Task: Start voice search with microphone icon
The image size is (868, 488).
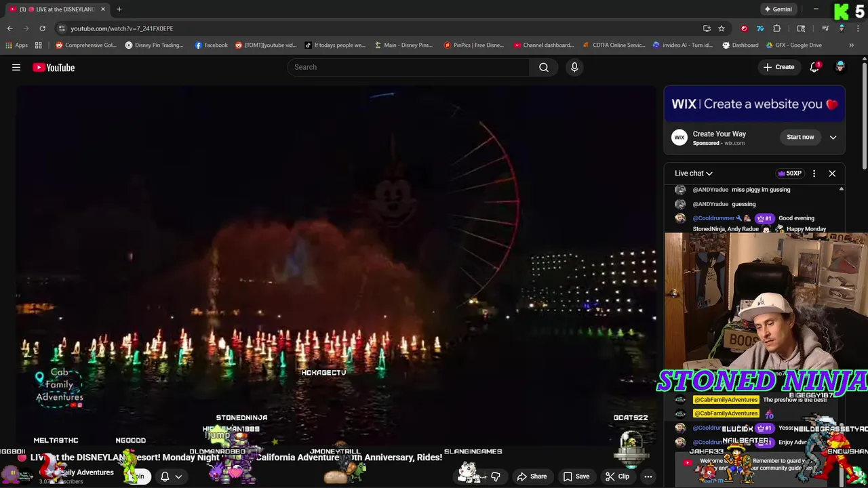Action: coord(574,67)
